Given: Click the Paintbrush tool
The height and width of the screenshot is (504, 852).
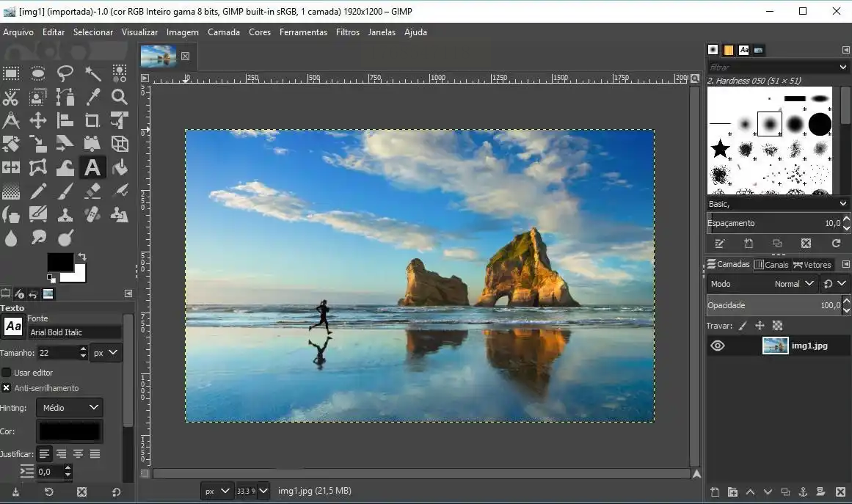Looking at the screenshot, I should coord(65,191).
